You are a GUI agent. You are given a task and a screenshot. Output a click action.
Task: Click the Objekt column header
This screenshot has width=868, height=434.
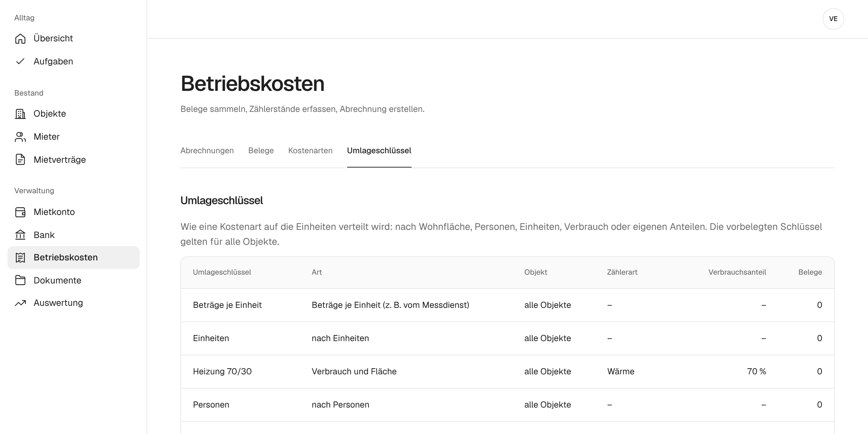click(536, 272)
